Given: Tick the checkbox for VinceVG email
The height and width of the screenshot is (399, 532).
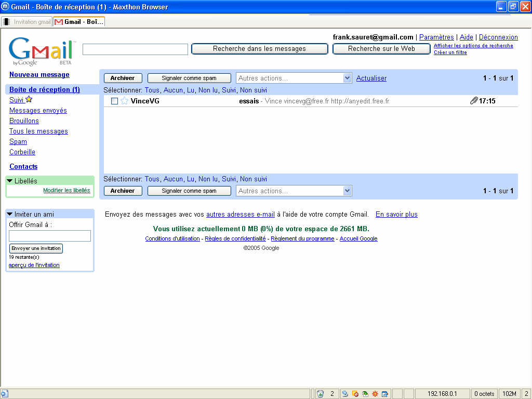Looking at the screenshot, I should coord(114,101).
